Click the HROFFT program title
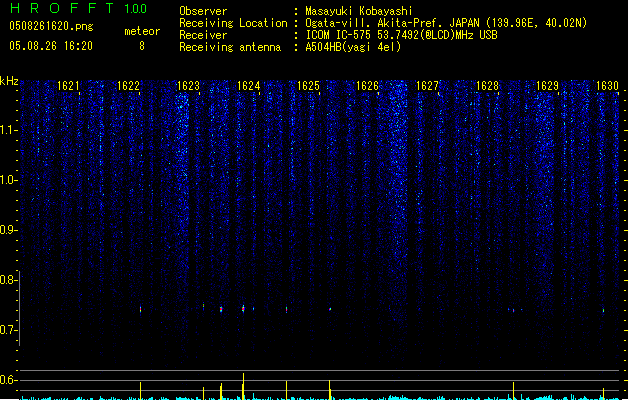 pos(62,8)
